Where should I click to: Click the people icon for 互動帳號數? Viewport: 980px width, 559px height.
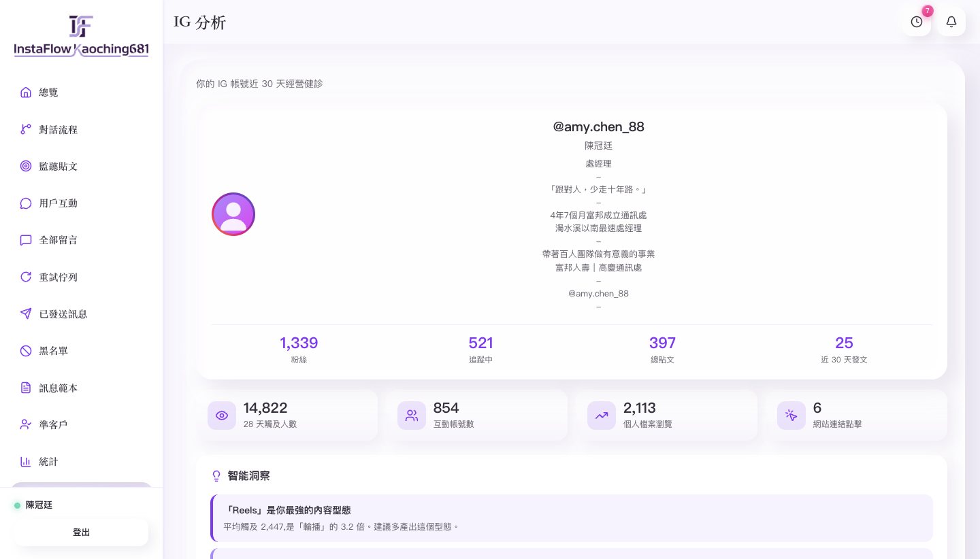click(412, 416)
